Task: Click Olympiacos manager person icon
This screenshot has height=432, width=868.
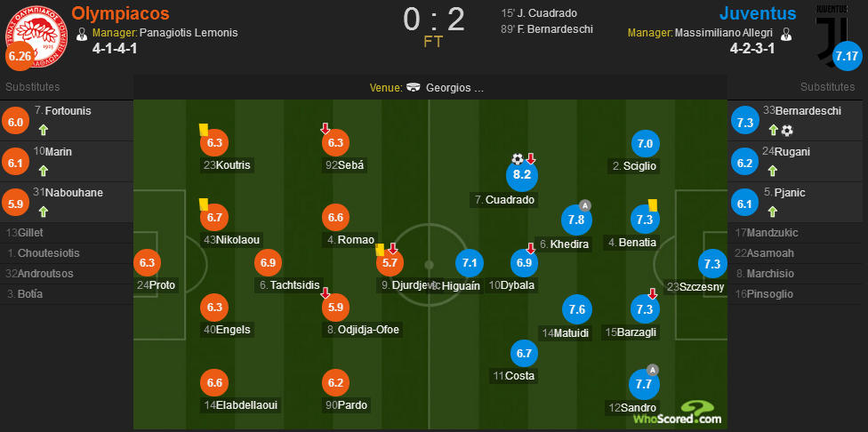Action: pos(83,33)
